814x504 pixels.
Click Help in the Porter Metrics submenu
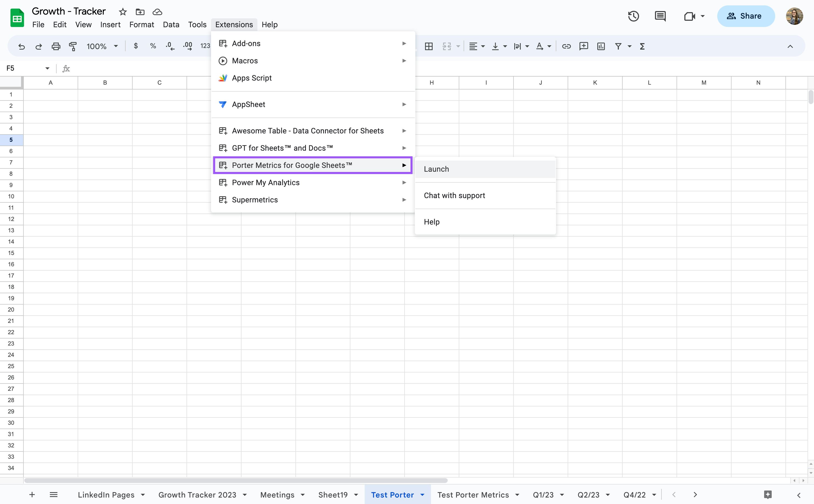(485, 222)
